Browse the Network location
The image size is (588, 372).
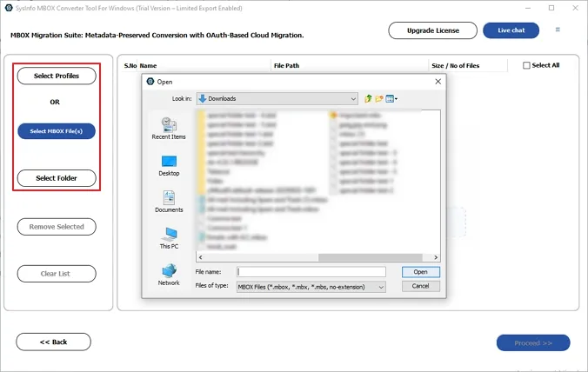(169, 275)
